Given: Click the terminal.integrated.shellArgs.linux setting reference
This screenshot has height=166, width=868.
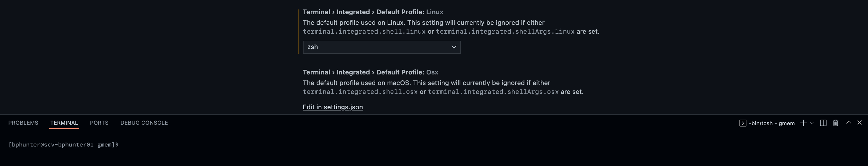Looking at the screenshot, I should (x=505, y=32).
